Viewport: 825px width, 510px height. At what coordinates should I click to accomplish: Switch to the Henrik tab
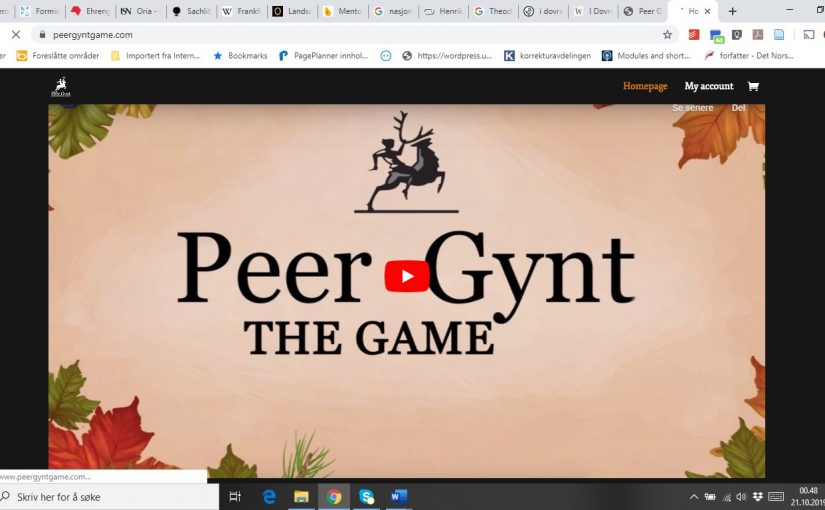(x=443, y=11)
